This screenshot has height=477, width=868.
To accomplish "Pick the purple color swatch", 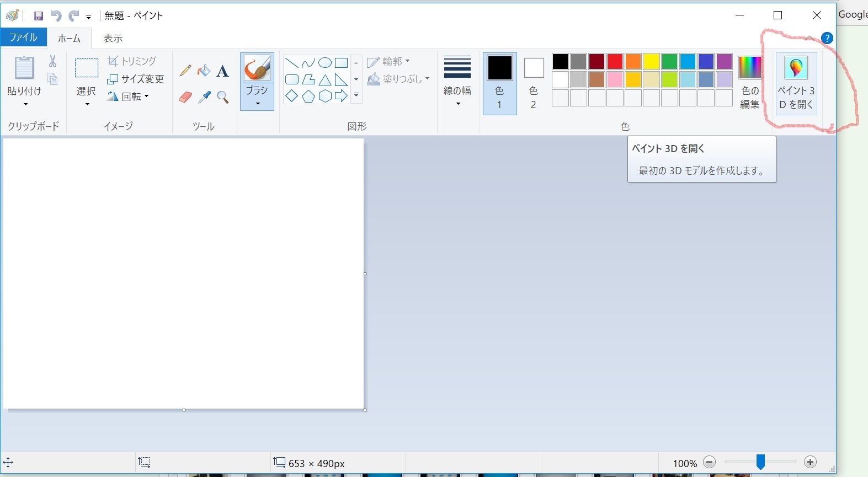I will tap(724, 61).
